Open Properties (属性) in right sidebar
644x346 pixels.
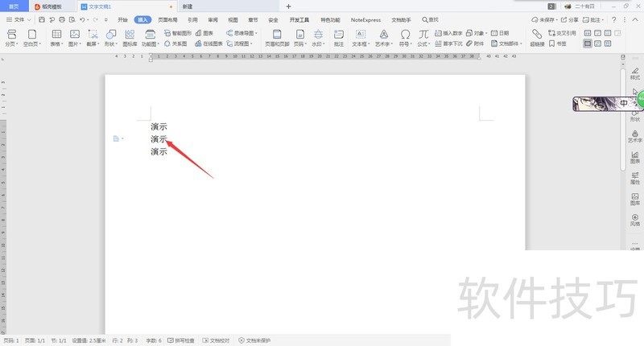coord(635,178)
